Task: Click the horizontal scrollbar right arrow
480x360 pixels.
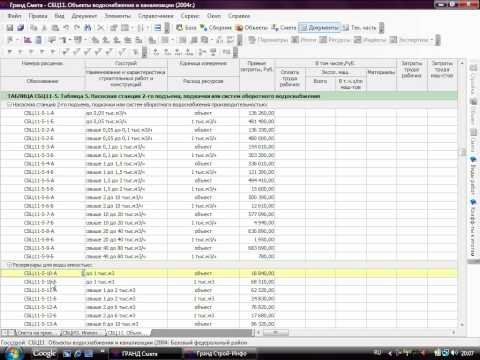Action: point(453,332)
